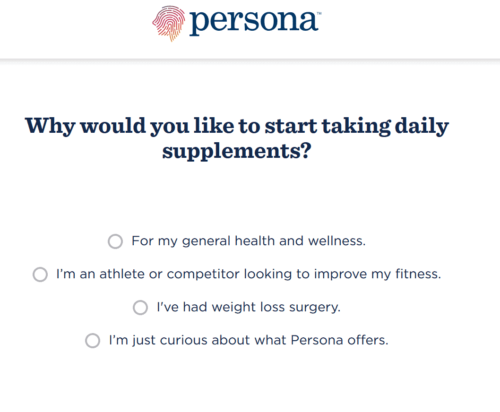
Task: Click the label 'For my general health and wellness.'
Action: coord(249,241)
